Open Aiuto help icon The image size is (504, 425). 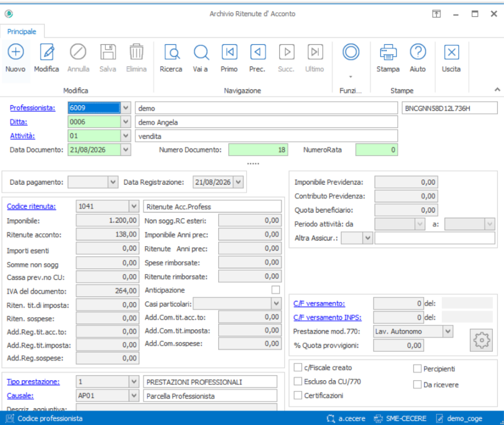coord(418,51)
